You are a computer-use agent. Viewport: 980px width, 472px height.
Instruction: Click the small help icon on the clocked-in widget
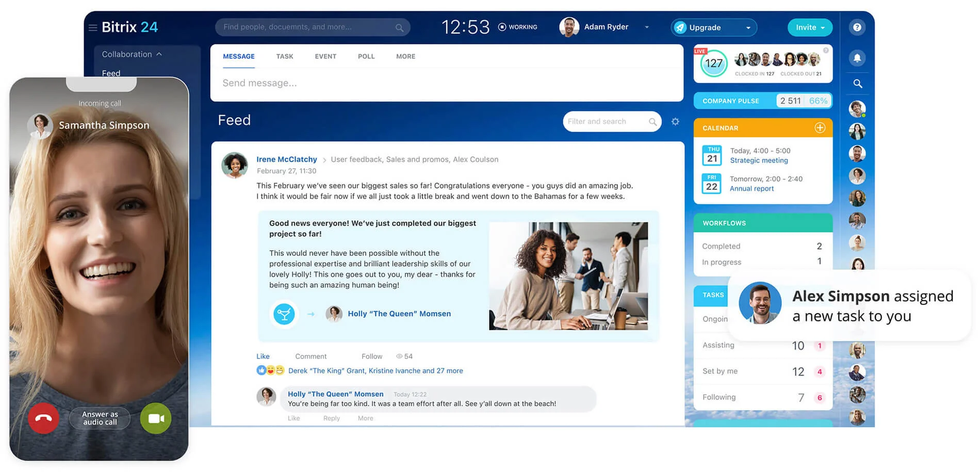tap(826, 51)
